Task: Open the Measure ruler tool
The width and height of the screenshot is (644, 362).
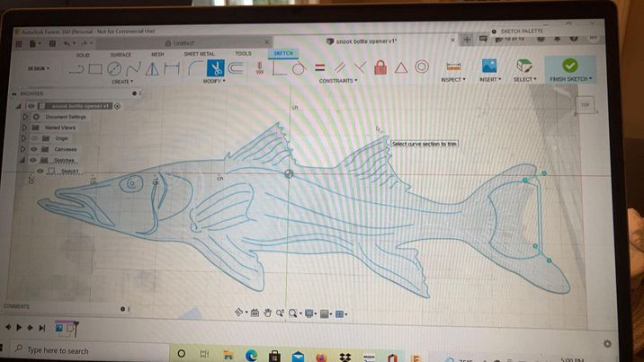Action: pos(453,67)
